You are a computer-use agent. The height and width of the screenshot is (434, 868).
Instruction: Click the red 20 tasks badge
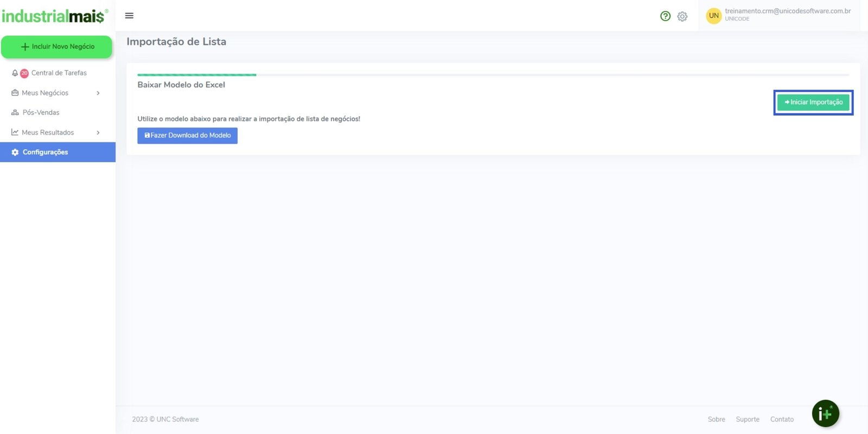24,73
